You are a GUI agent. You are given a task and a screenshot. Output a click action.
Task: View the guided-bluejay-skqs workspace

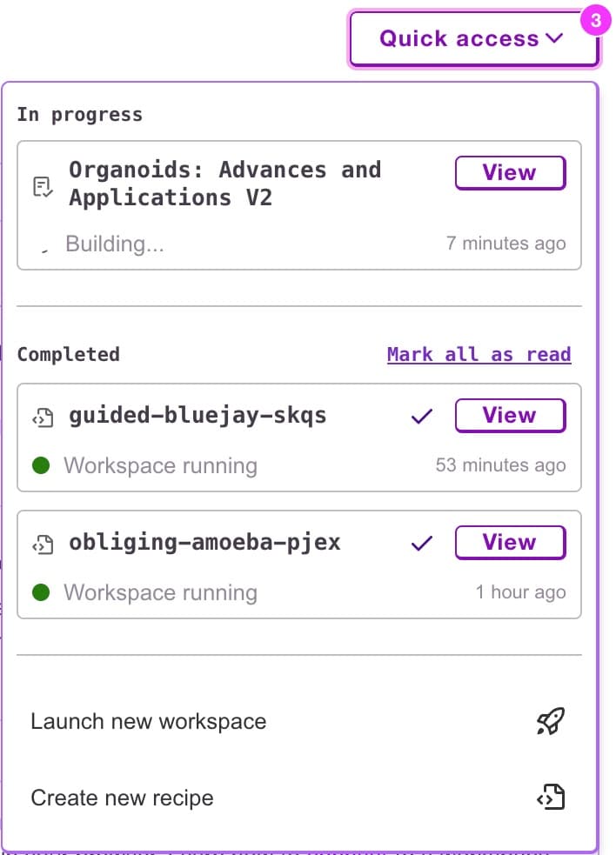tap(510, 416)
